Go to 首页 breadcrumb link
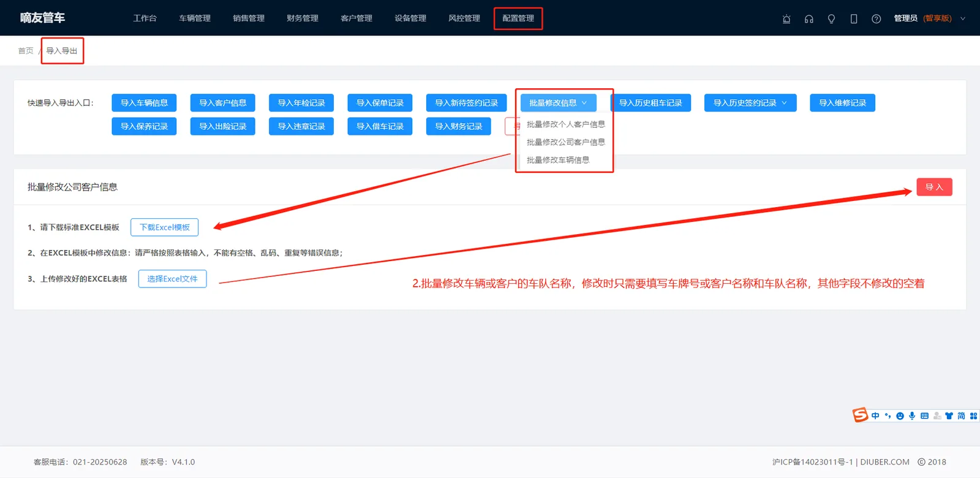The width and height of the screenshot is (980, 478). click(x=26, y=51)
